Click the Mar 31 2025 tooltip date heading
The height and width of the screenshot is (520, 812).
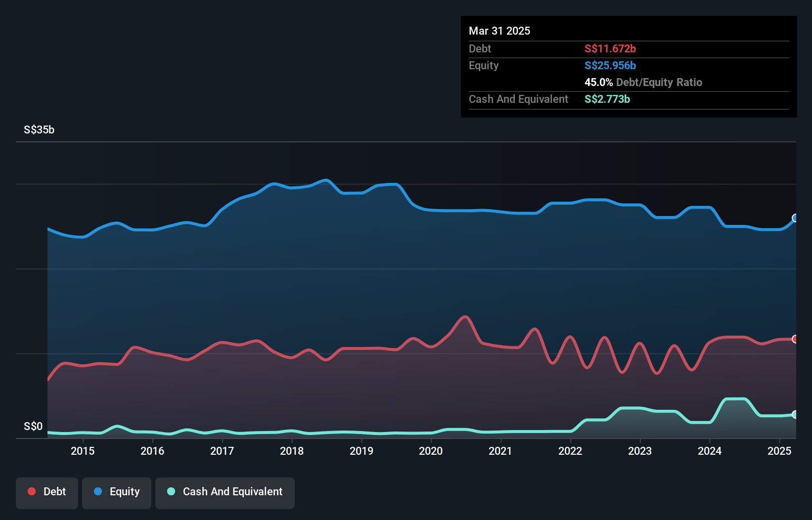click(x=499, y=31)
